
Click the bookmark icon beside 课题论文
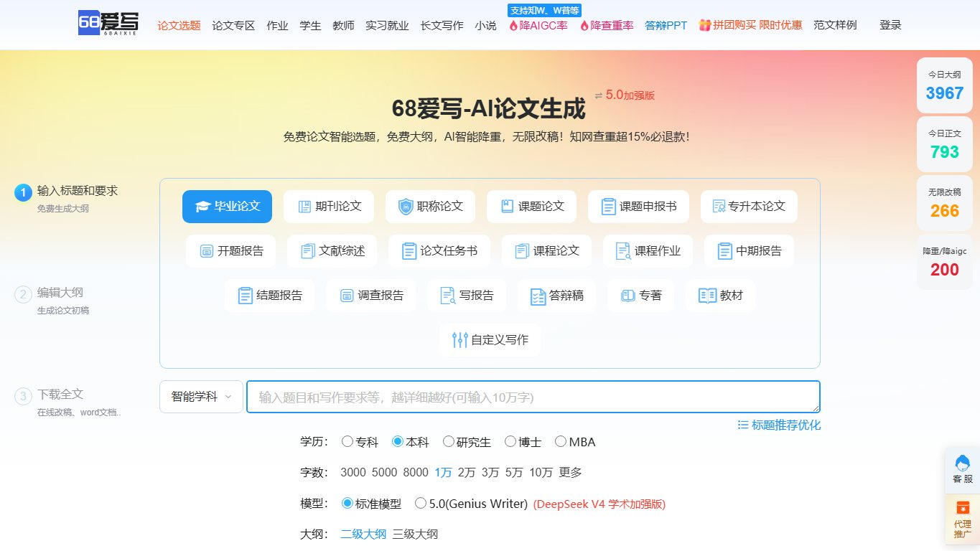507,207
